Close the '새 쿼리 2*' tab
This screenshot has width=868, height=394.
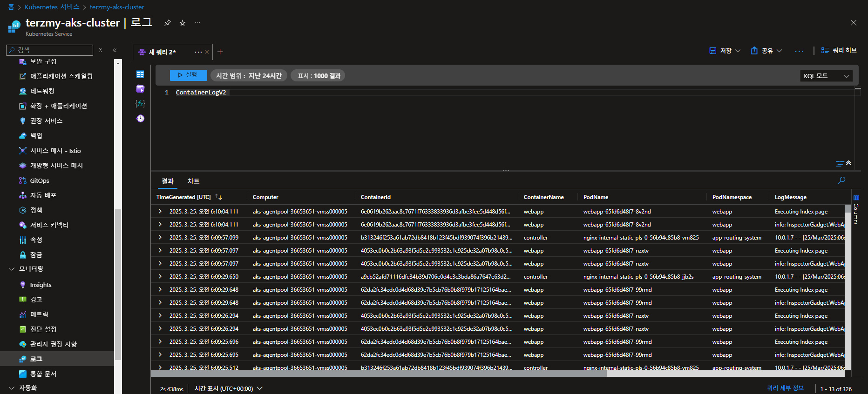(x=207, y=52)
